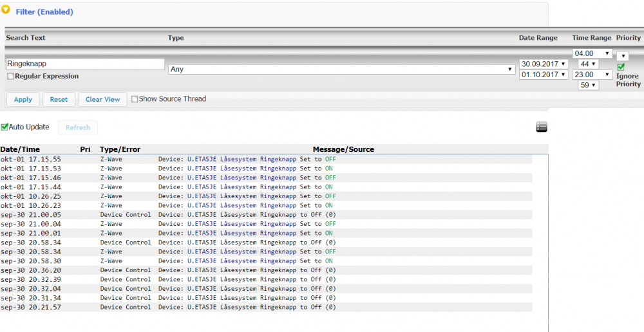Click the Filter (Enabled) header link
This screenshot has height=332, width=644.
(44, 12)
